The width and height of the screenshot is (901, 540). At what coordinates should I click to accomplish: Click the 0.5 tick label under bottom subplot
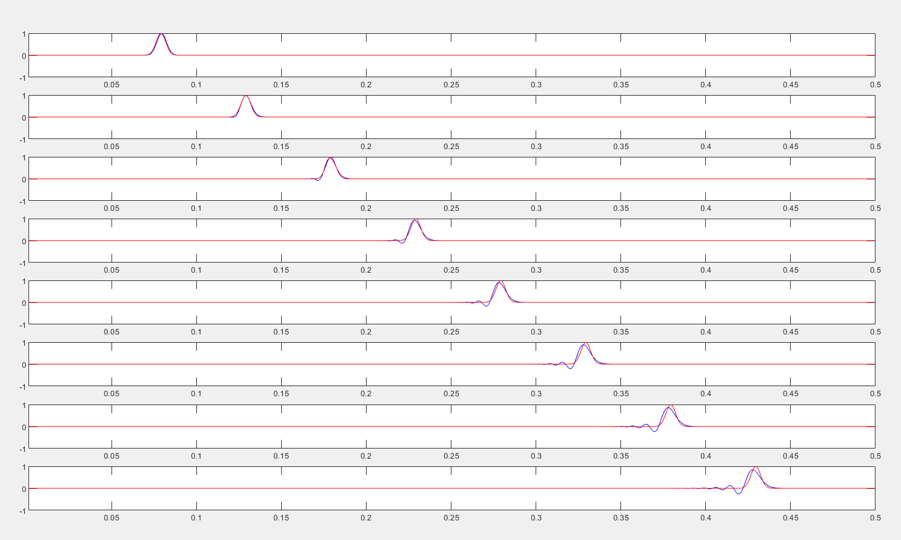tap(875, 518)
